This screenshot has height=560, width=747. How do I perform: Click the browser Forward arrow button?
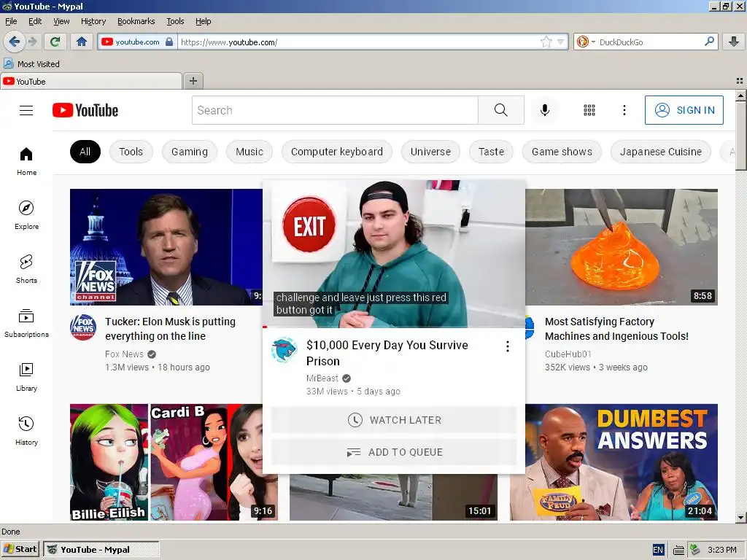pos(32,42)
